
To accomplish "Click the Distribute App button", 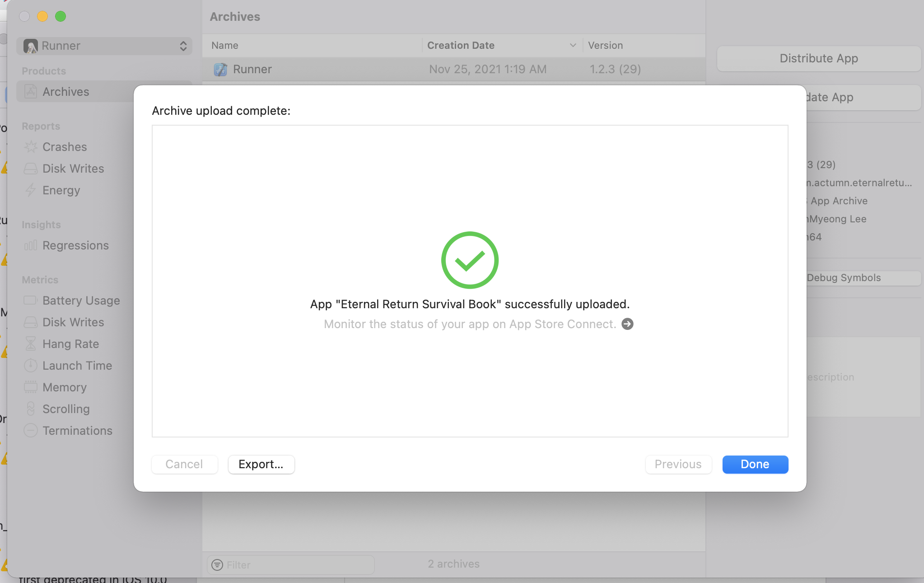I will (818, 58).
